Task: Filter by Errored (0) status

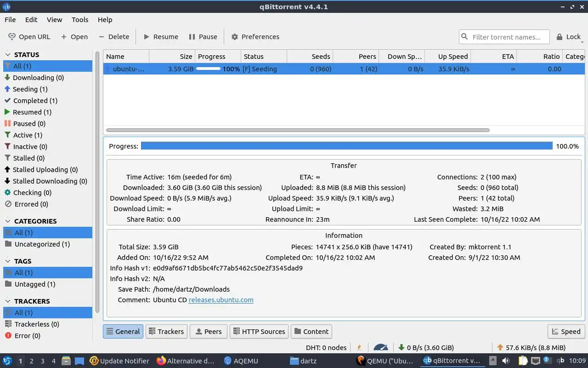Action: pos(48,204)
